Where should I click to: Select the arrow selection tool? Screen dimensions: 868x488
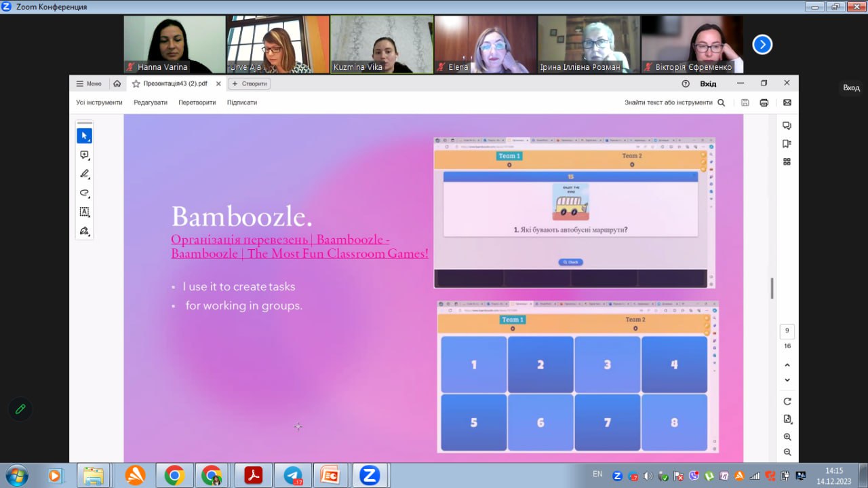[84, 136]
